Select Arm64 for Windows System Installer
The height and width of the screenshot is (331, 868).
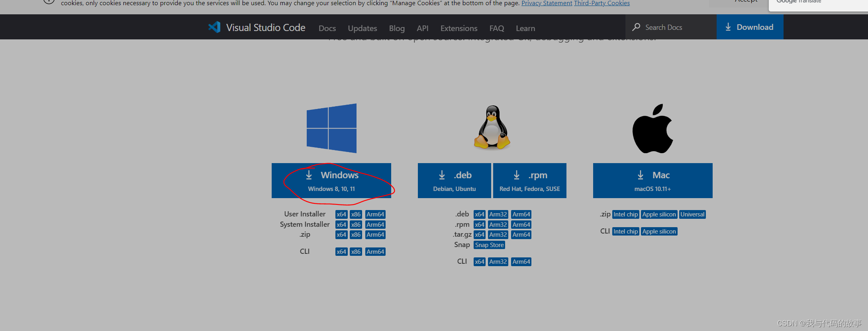tap(375, 225)
